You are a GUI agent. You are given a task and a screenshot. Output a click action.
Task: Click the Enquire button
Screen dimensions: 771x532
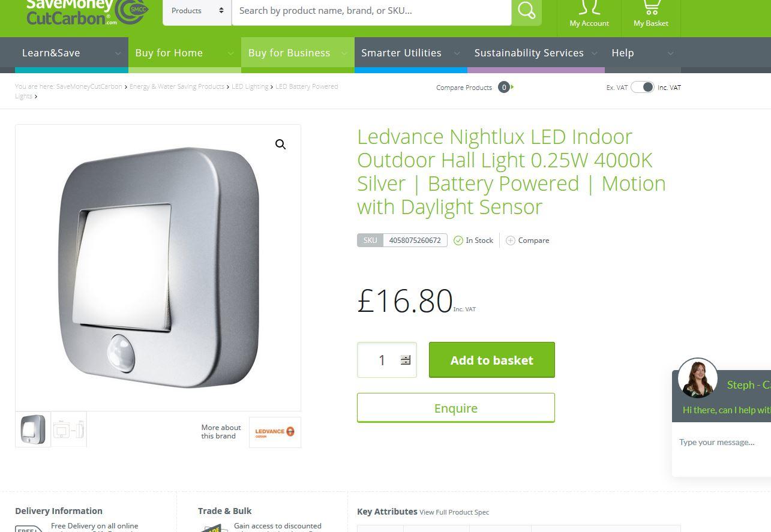coord(456,408)
